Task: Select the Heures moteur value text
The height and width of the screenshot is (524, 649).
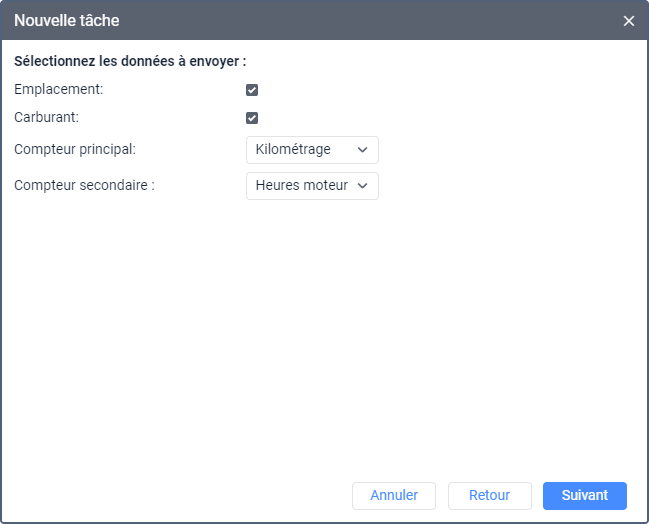Action: pos(301,186)
